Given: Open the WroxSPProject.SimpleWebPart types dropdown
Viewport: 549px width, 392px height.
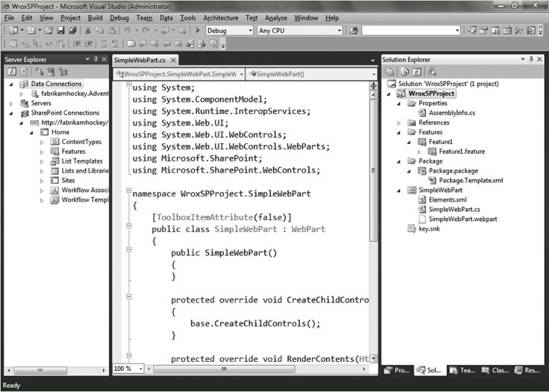Looking at the screenshot, I should 241,74.
